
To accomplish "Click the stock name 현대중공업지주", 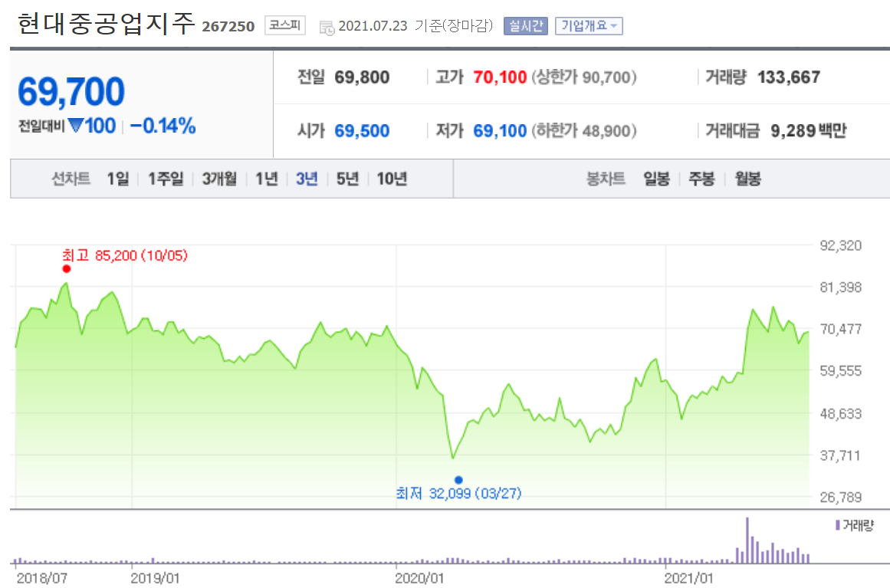I will (106, 25).
